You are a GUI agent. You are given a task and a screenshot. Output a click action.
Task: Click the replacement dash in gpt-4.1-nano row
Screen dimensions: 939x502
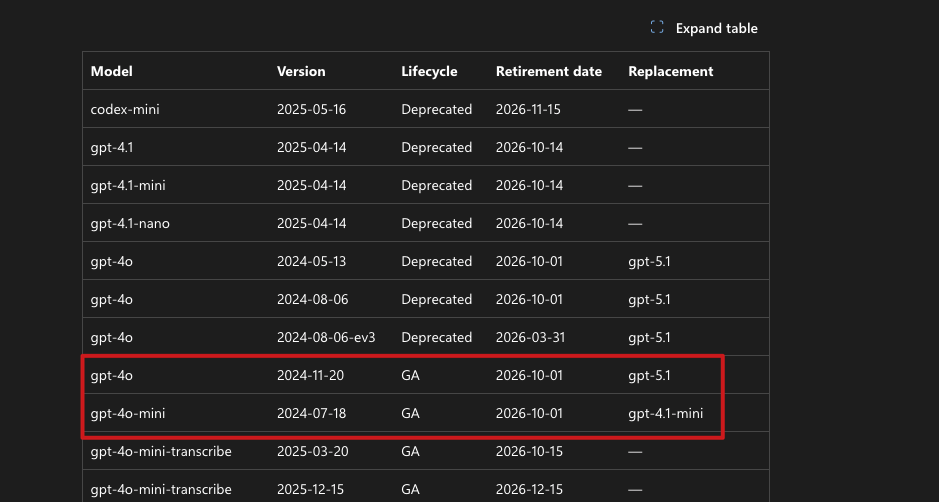(x=635, y=224)
